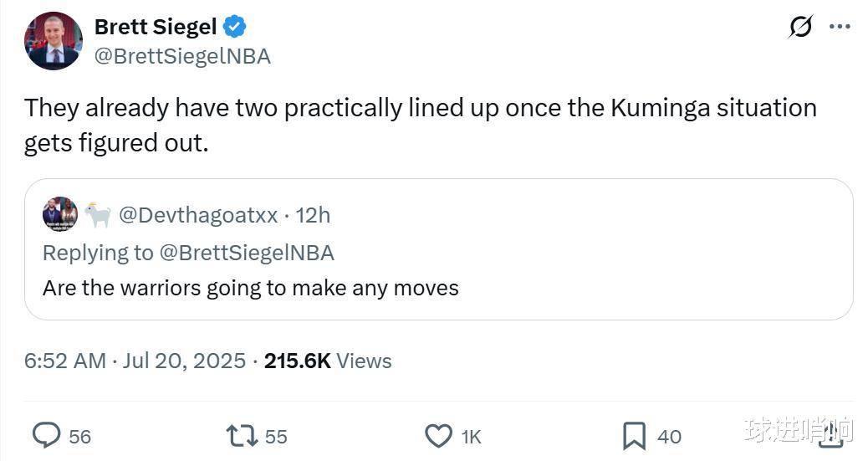Open the three-dot more options menu

[x=840, y=26]
